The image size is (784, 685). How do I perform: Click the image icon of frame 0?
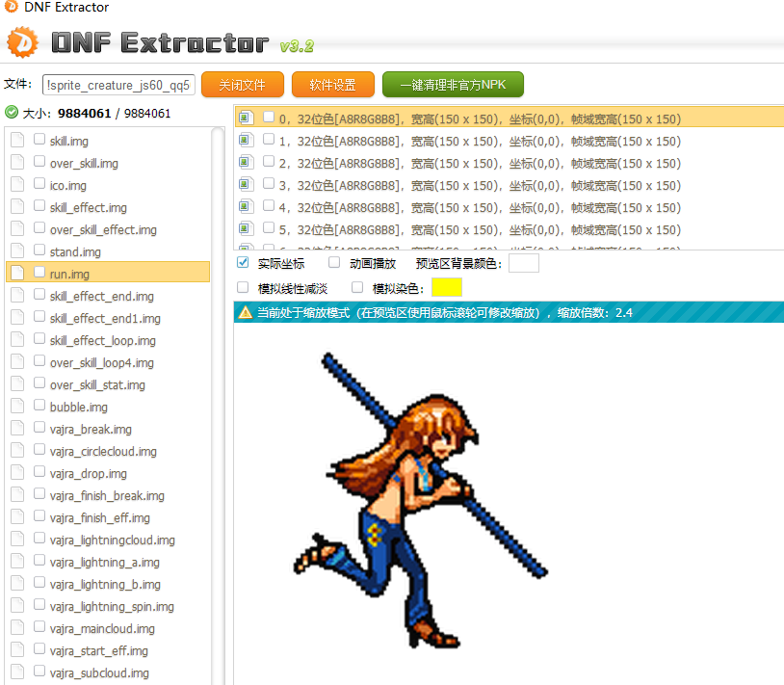[245, 118]
